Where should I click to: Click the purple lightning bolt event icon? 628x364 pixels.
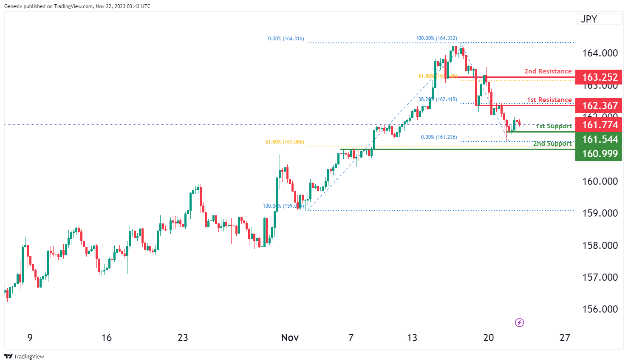coord(519,323)
